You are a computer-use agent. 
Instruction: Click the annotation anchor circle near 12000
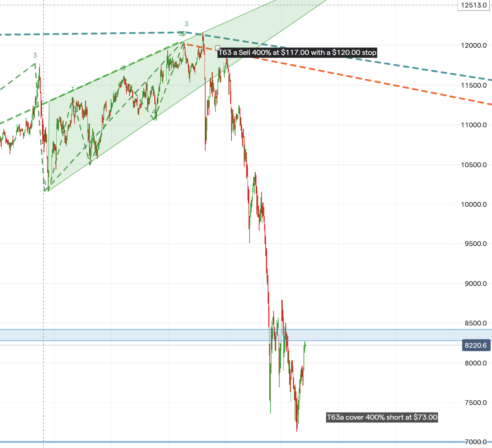218,48
